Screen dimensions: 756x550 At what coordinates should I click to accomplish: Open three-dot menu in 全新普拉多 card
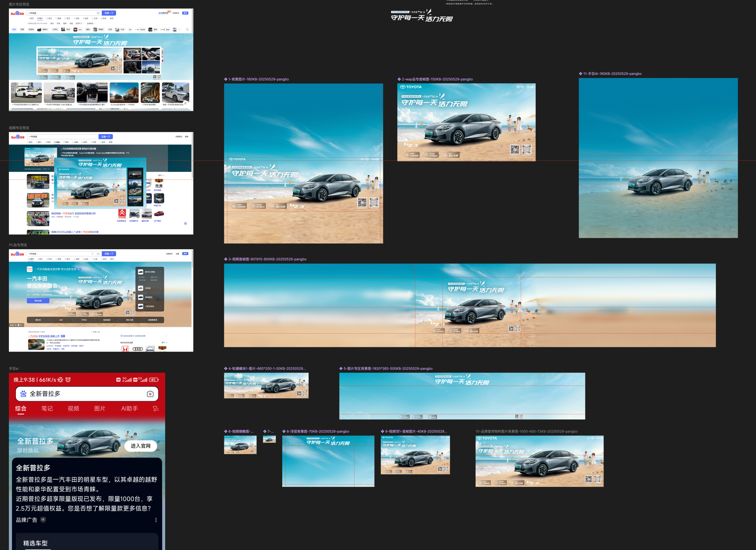point(156,520)
